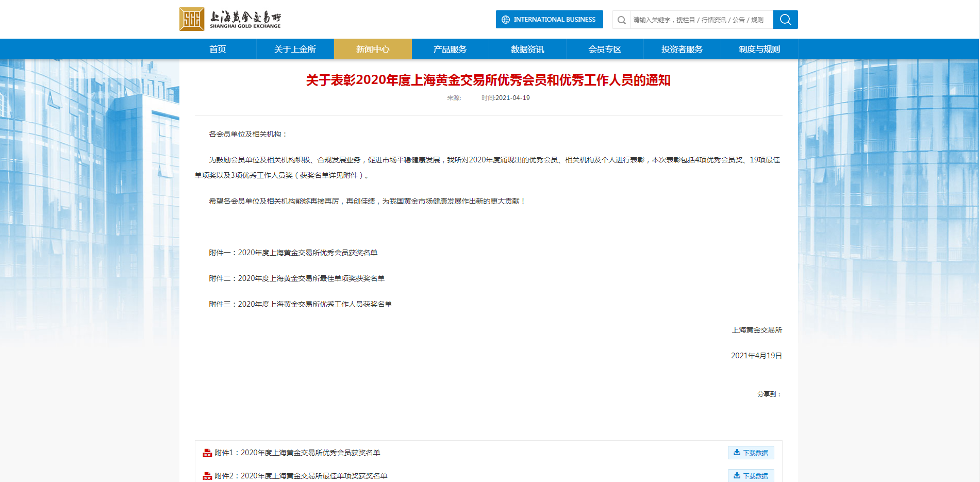980x482 pixels.
Task: Click 附件三 优秀工作人员获奖名单 body line
Action: click(301, 304)
